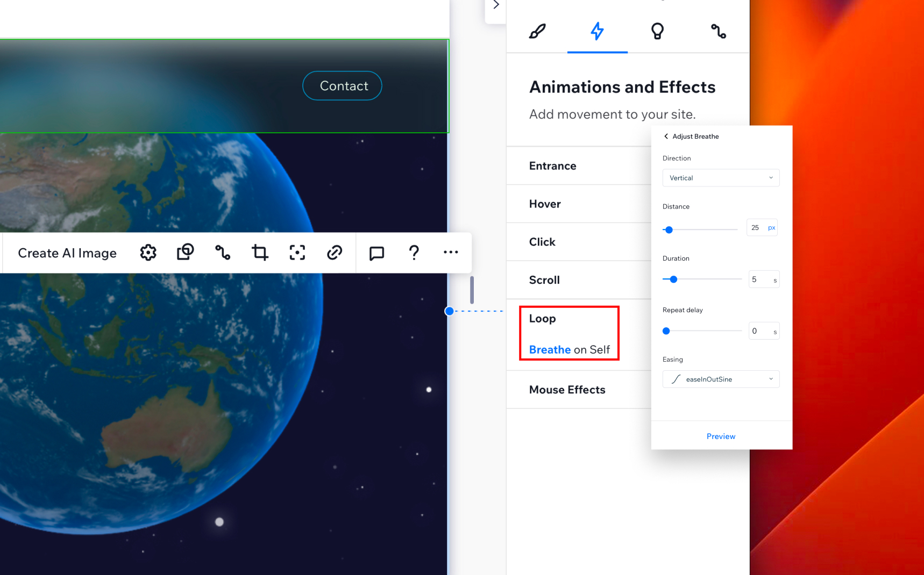Switch to the Design brush tab
Viewport: 924px width, 575px height.
pyautogui.click(x=536, y=31)
